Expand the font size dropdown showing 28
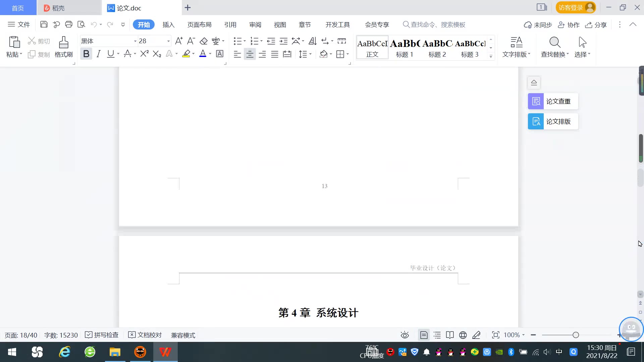The height and width of the screenshot is (362, 644). coord(168,41)
